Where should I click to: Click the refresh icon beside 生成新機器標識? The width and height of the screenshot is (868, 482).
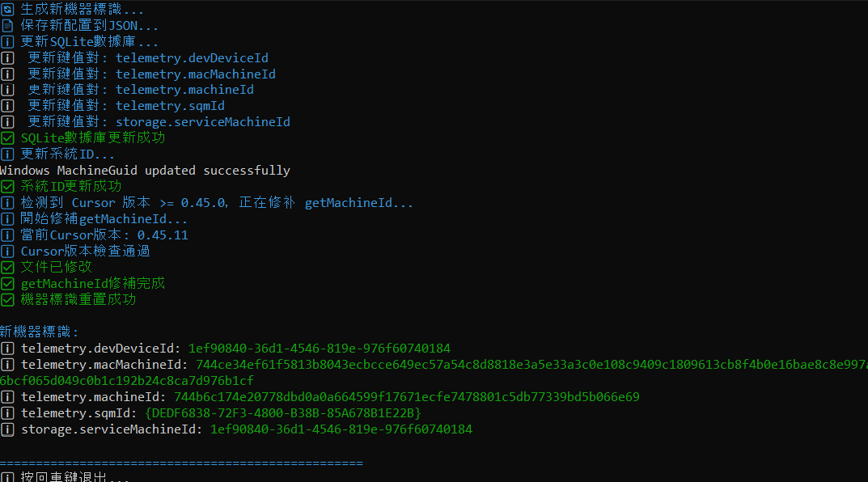(x=7, y=10)
